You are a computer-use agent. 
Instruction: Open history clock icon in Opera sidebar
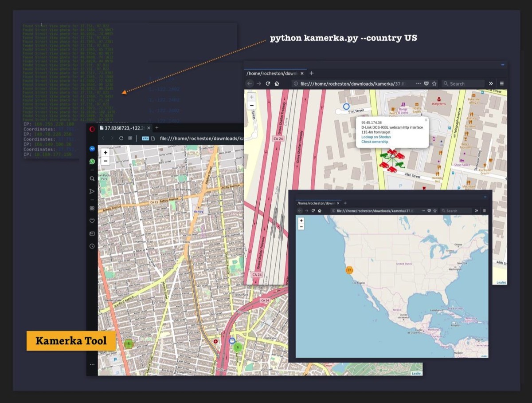(x=92, y=246)
